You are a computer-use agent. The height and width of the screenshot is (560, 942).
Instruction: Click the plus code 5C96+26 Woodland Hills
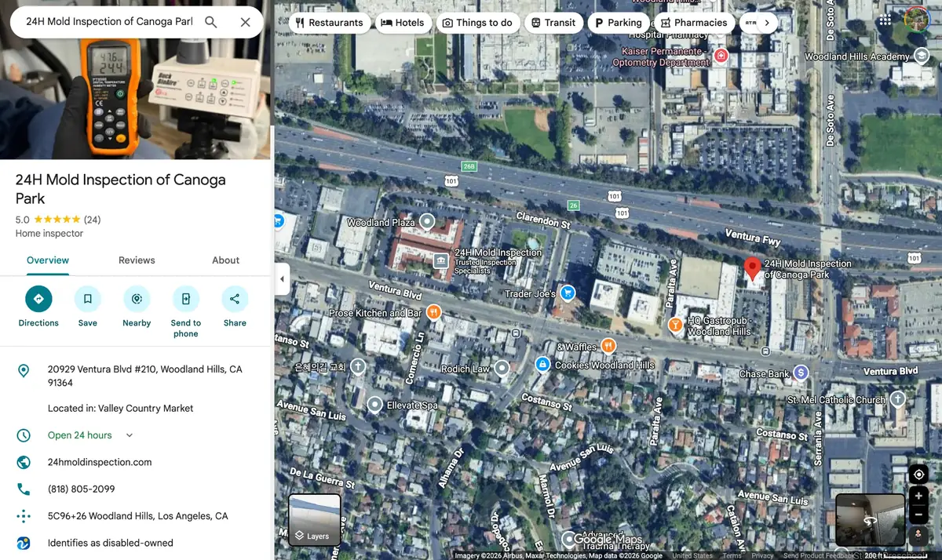137,516
